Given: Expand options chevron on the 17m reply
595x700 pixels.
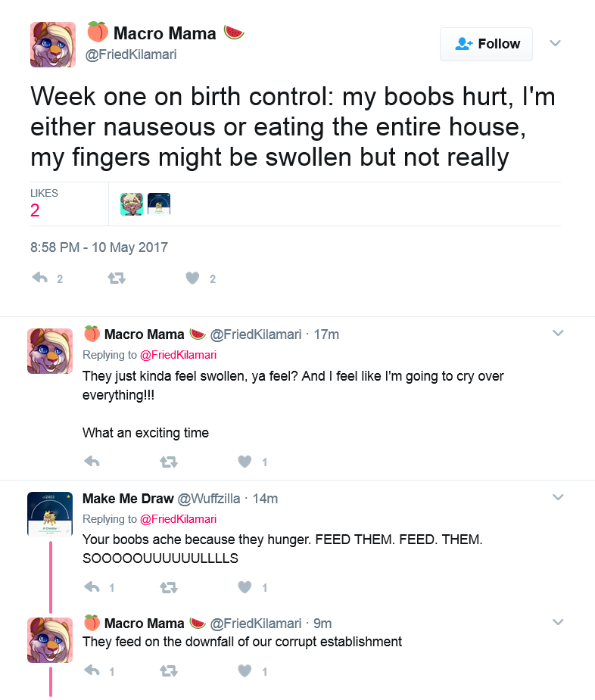Looking at the screenshot, I should (558, 333).
